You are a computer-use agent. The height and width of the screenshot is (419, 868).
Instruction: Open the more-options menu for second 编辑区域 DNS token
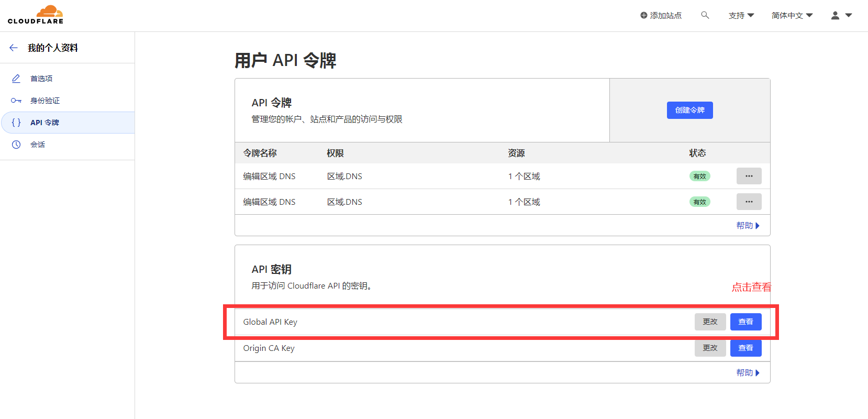(x=749, y=202)
